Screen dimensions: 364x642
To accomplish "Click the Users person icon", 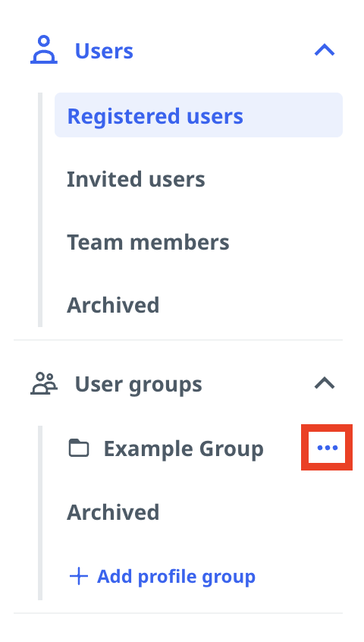I will click(x=44, y=50).
